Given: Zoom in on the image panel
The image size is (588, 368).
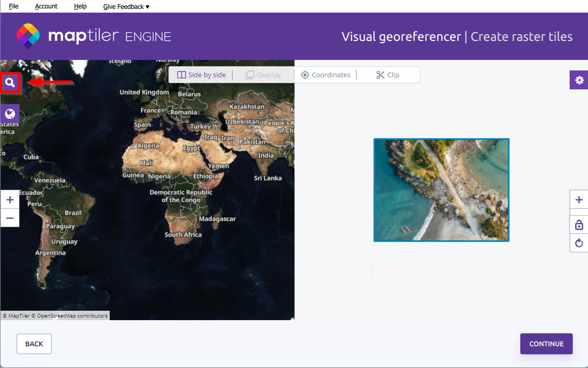Looking at the screenshot, I should (x=579, y=200).
